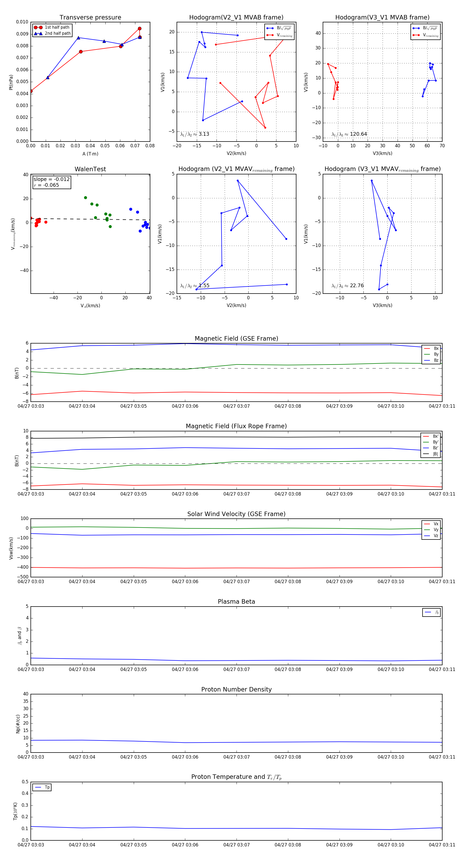Click "04/27 03:07" tick under GSE magnetic field
This screenshot has height=868, width=473.
click(x=237, y=406)
